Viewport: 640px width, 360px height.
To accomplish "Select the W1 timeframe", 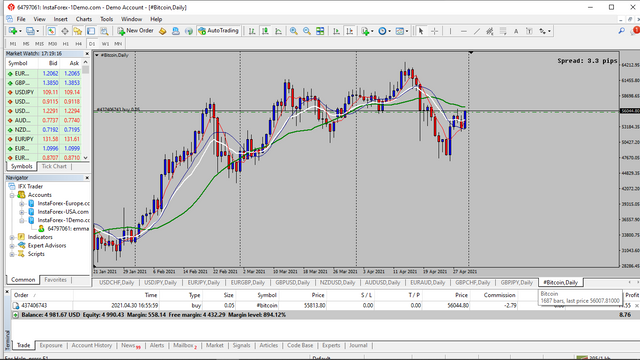I will click(105, 44).
